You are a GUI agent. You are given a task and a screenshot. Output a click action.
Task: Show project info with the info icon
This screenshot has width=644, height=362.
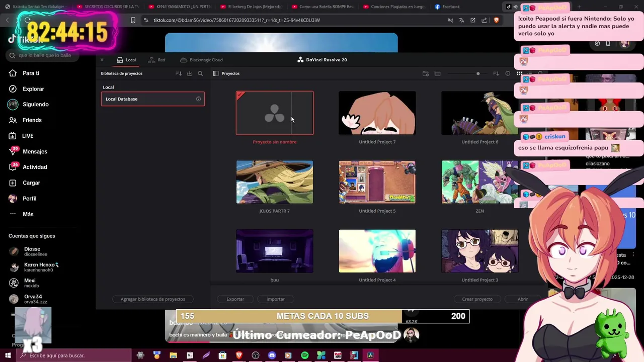pos(508,73)
